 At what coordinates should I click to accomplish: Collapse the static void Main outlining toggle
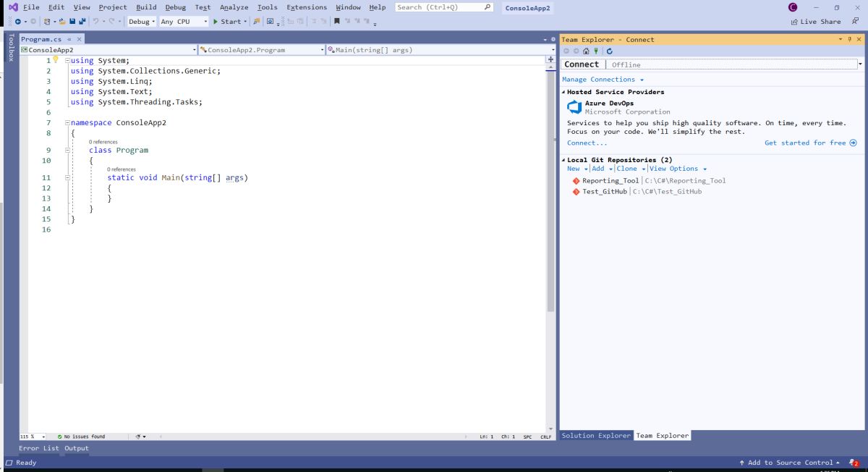pos(67,177)
